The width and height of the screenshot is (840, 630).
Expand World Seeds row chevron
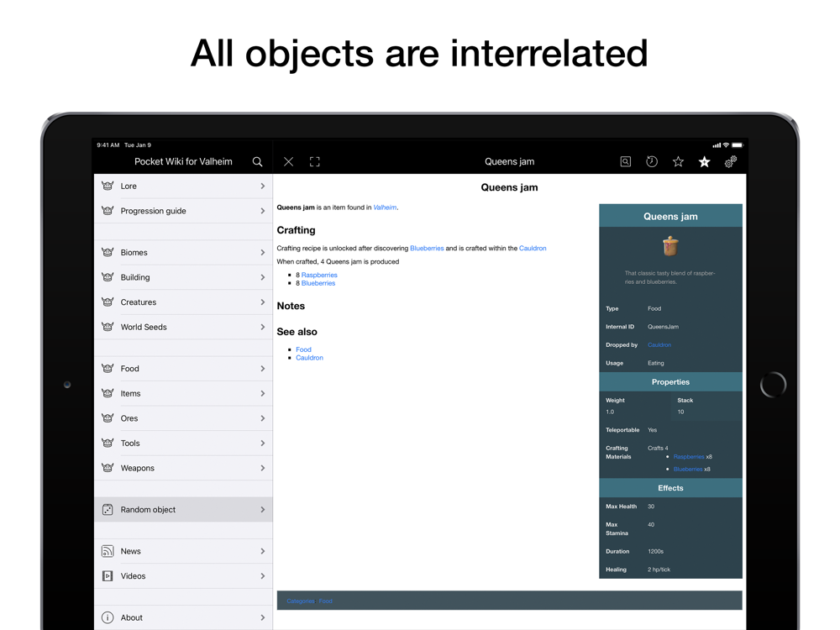click(262, 327)
